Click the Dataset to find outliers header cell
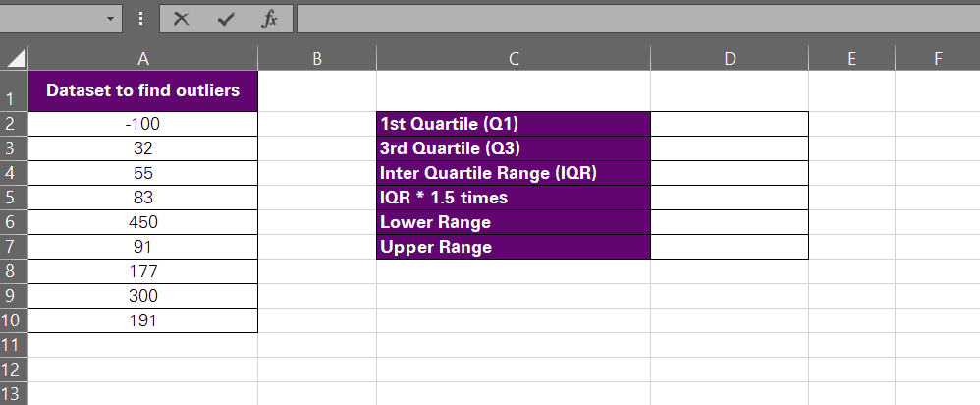Screen dimensions: 980x405 point(143,90)
